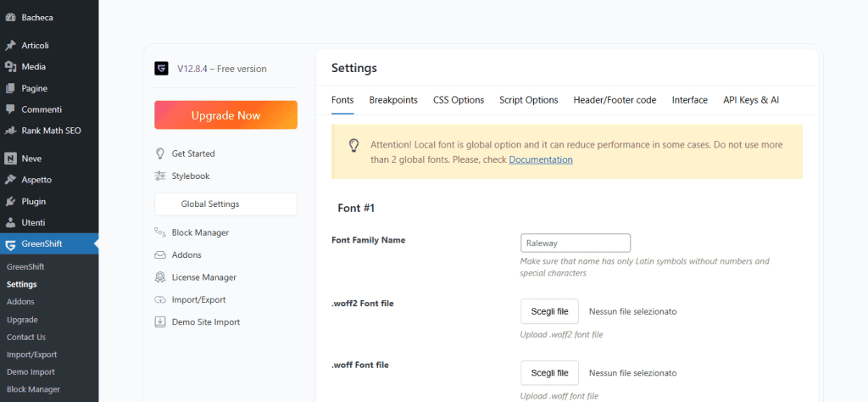Select Settings in GreenShift submenu

21,285
